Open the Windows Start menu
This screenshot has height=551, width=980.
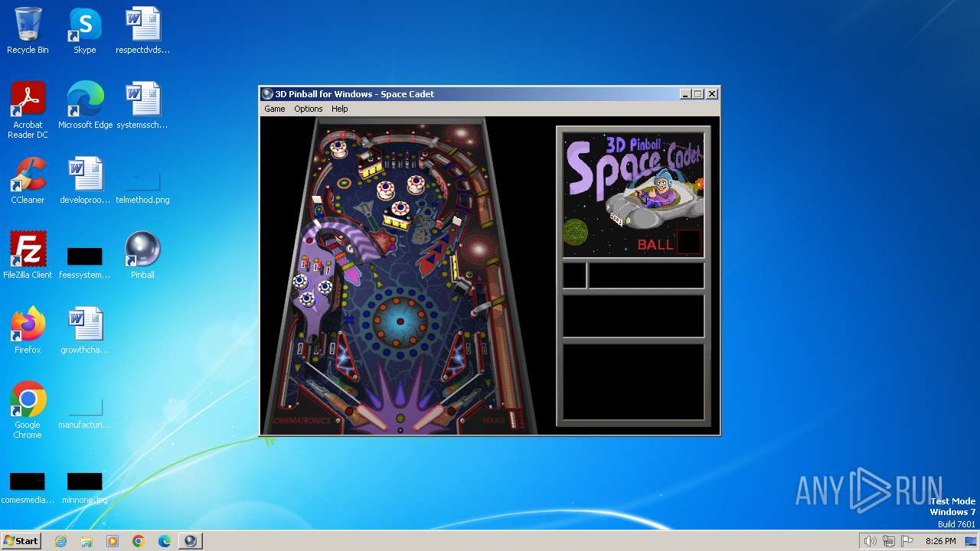tap(21, 540)
